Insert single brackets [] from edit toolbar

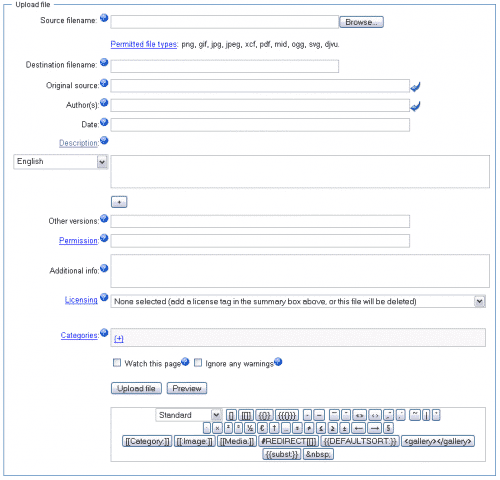click(x=231, y=415)
